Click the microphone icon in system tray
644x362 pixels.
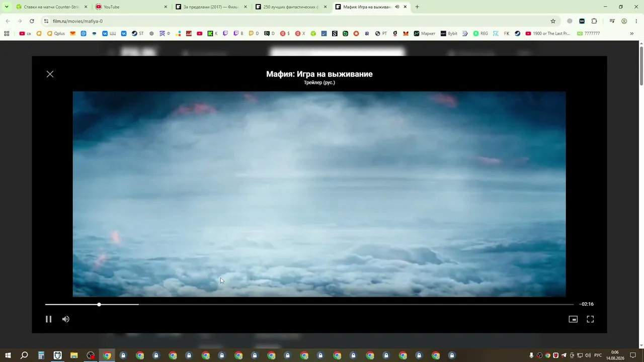[x=531, y=355]
